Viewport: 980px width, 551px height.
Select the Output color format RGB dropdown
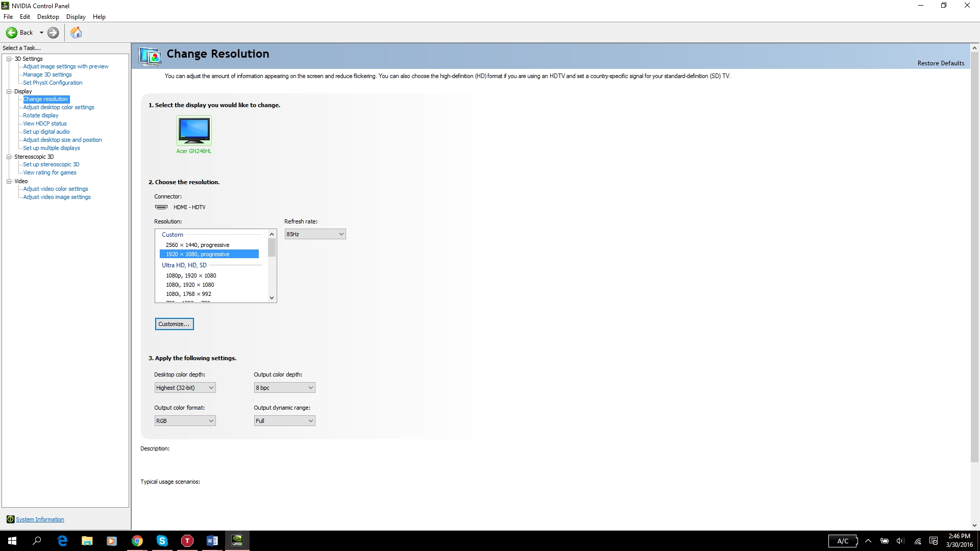tap(184, 420)
